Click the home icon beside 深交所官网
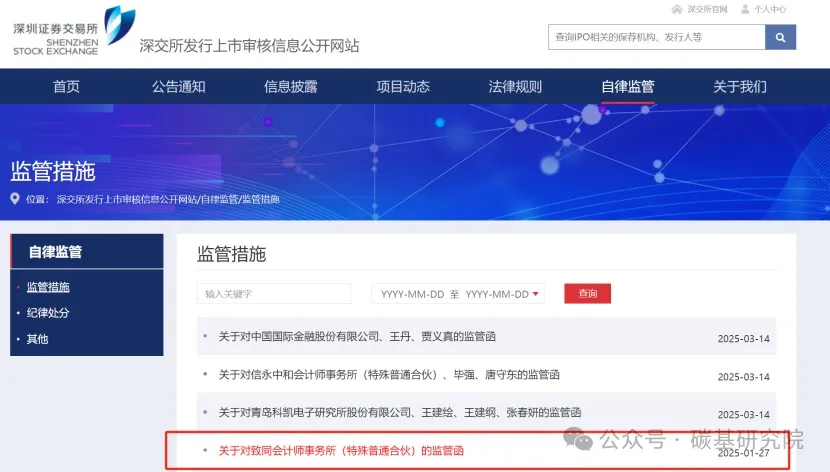This screenshot has height=472, width=830. tap(676, 9)
